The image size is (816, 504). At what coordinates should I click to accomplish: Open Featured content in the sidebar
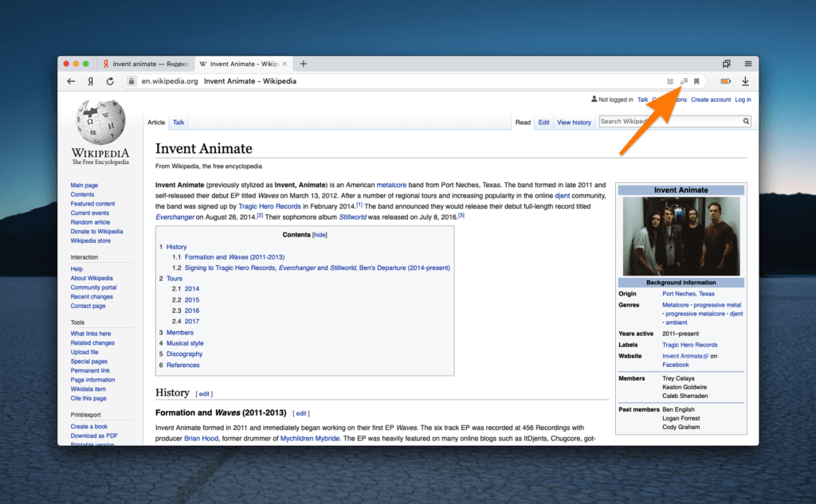pyautogui.click(x=92, y=204)
